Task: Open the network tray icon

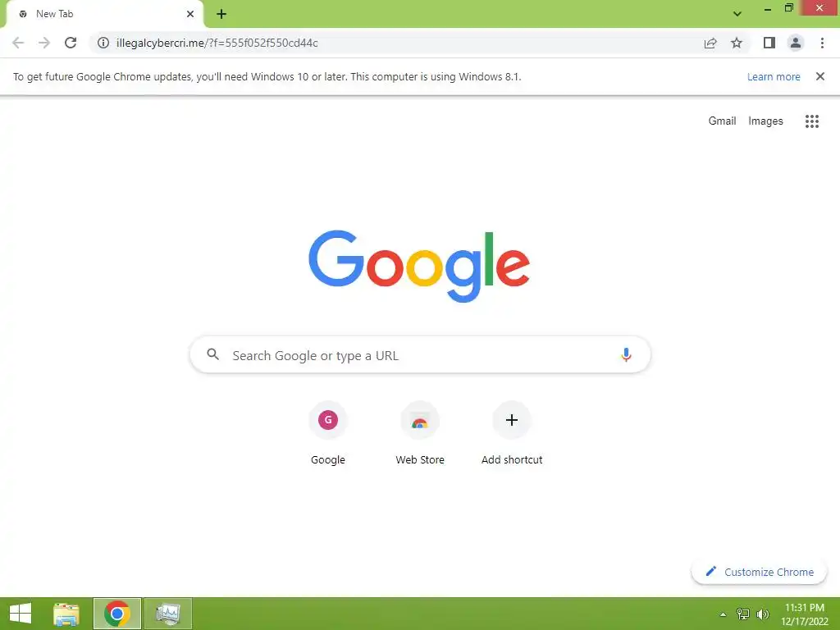Action: [743, 614]
